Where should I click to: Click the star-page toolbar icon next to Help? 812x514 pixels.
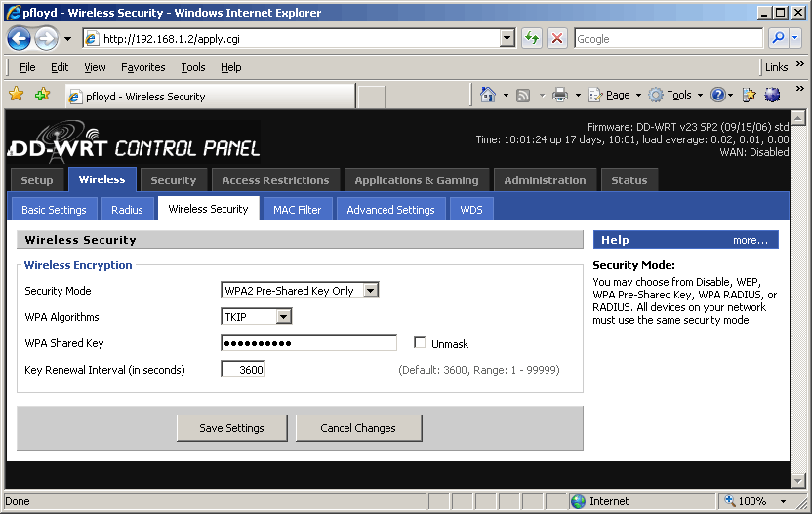point(749,95)
